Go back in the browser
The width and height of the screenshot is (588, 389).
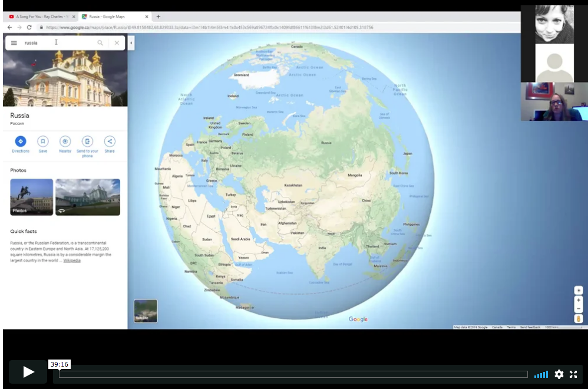click(10, 27)
